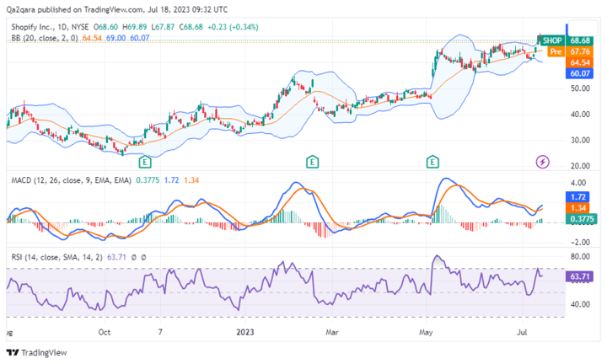Image resolution: width=607 pixels, height=364 pixels.
Task: Click the Jul label on time axis
Action: [x=522, y=332]
